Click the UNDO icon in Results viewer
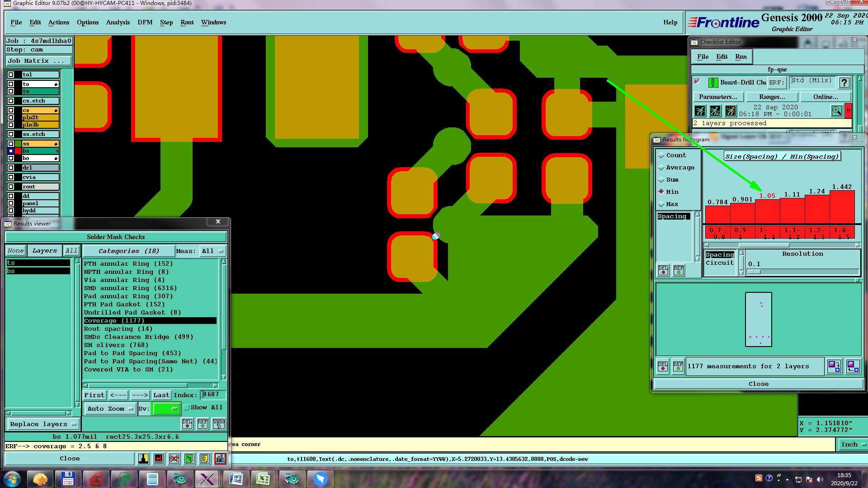Viewport: 868px width, 488px height. 219,424
